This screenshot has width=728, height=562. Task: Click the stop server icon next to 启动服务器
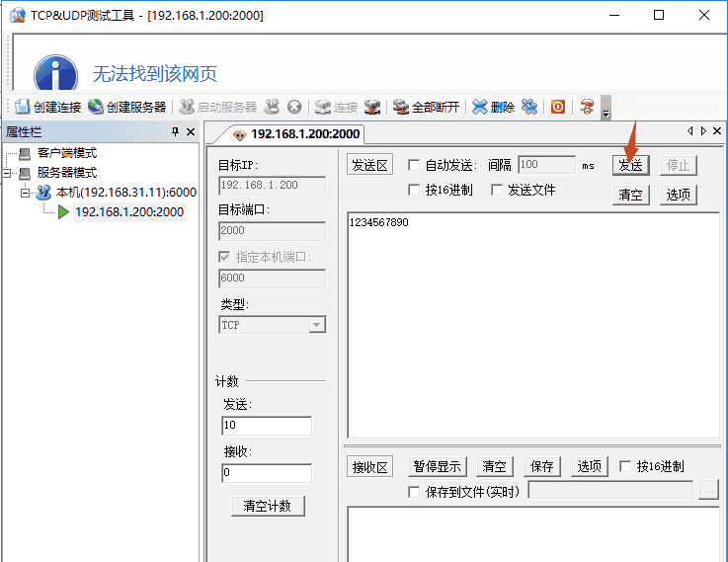(x=272, y=108)
